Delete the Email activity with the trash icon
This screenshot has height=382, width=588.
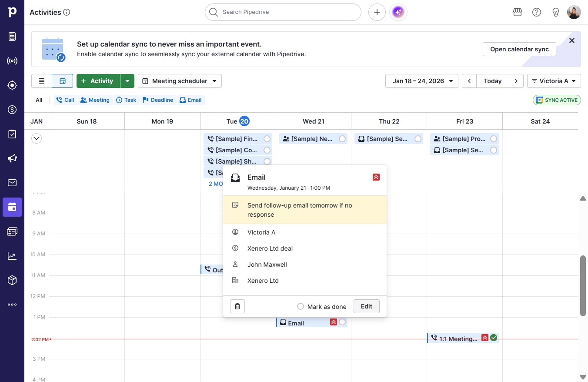click(237, 306)
